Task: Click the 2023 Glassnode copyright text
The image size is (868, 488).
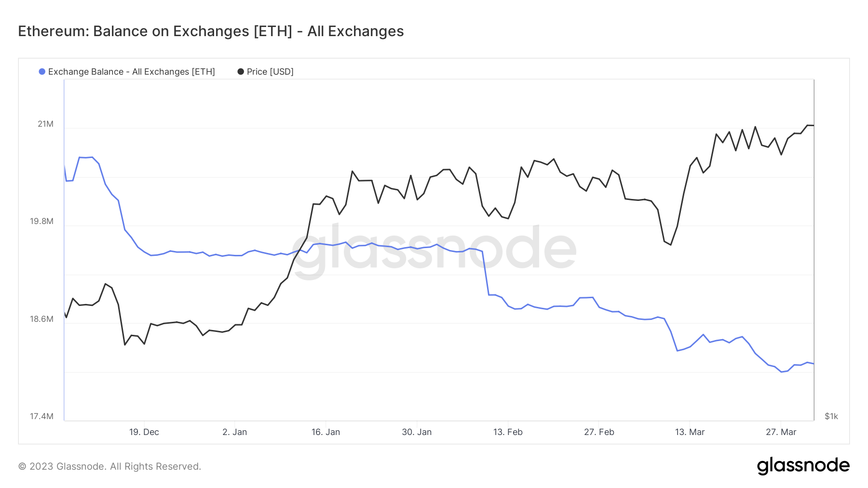Action: click(x=109, y=466)
